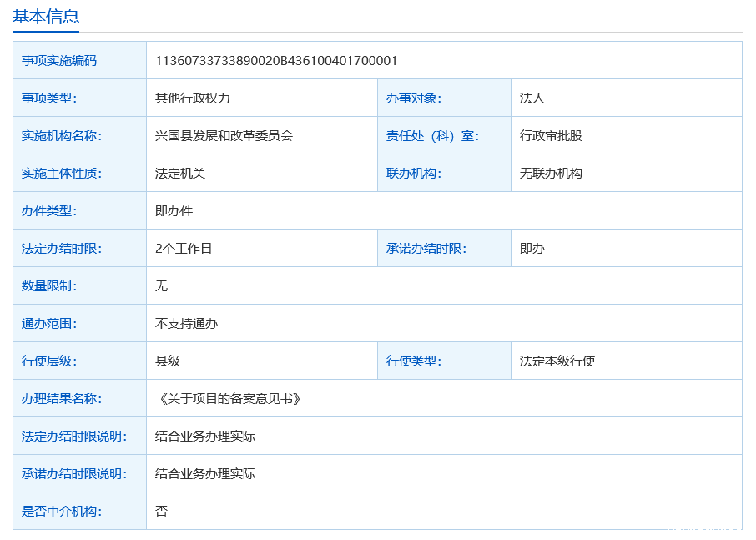Click the 其他行政权力 value
The width and height of the screenshot is (756, 540).
point(193,98)
